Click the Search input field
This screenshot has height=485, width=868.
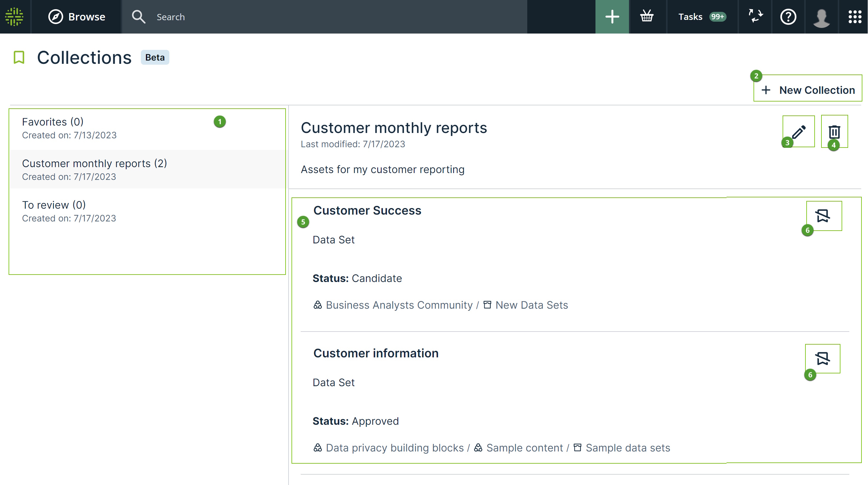(324, 17)
